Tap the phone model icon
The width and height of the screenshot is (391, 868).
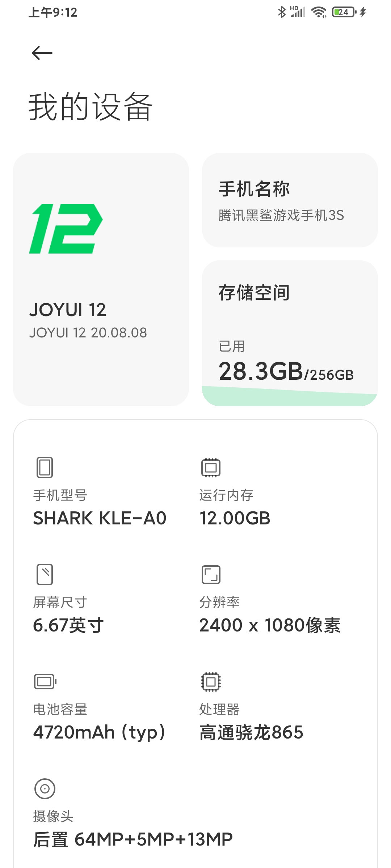(x=45, y=467)
